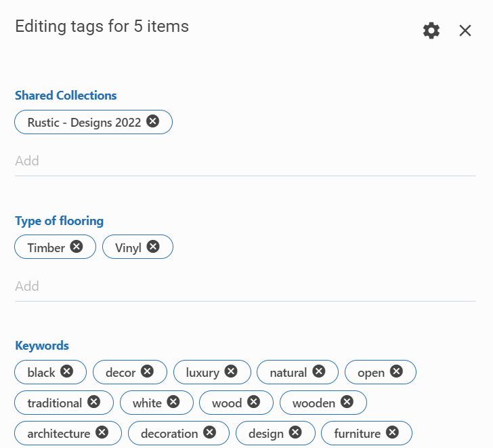The image size is (493, 448).
Task: Delete the natural keyword tag
Action: coord(318,371)
